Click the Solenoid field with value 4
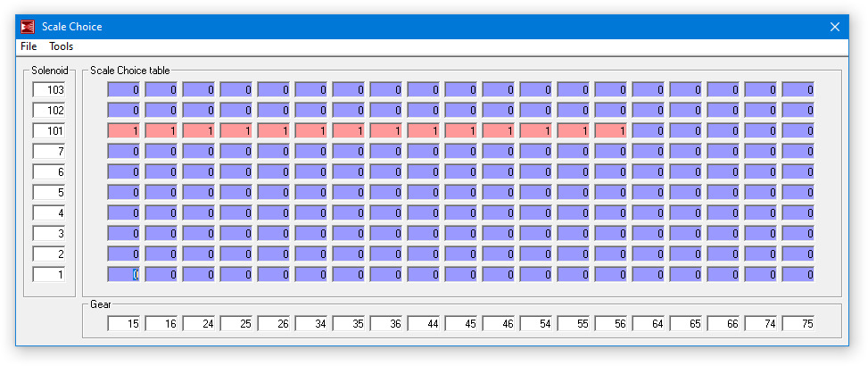 pos(49,212)
